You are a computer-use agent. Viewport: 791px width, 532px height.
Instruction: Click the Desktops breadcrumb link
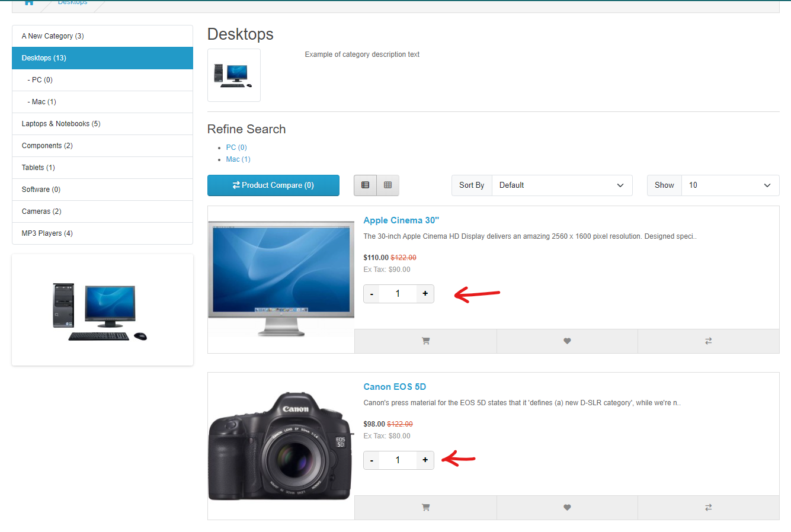tap(72, 2)
